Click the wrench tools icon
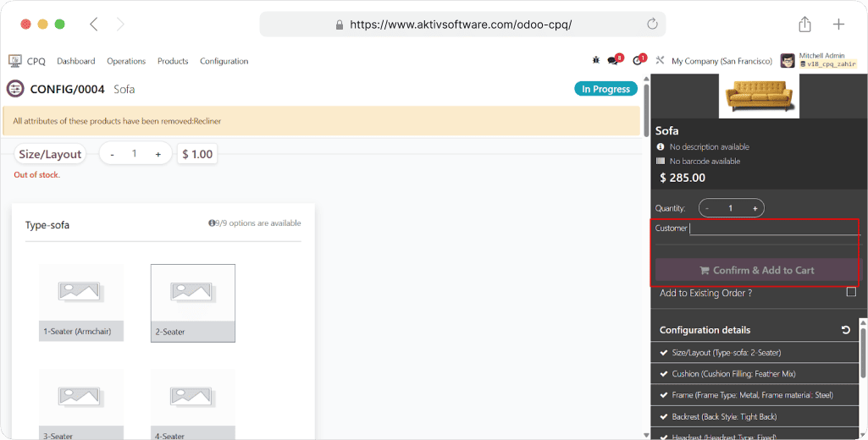868x440 pixels. pos(660,61)
